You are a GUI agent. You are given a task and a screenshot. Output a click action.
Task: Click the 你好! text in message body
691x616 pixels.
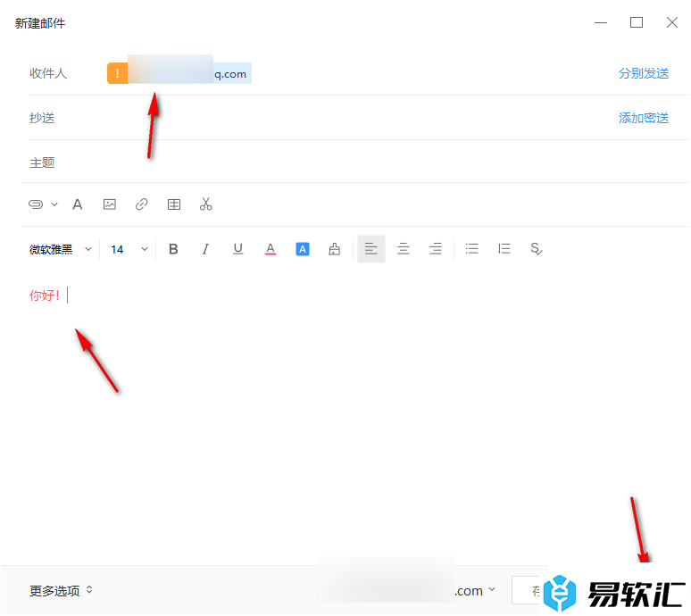click(x=44, y=296)
